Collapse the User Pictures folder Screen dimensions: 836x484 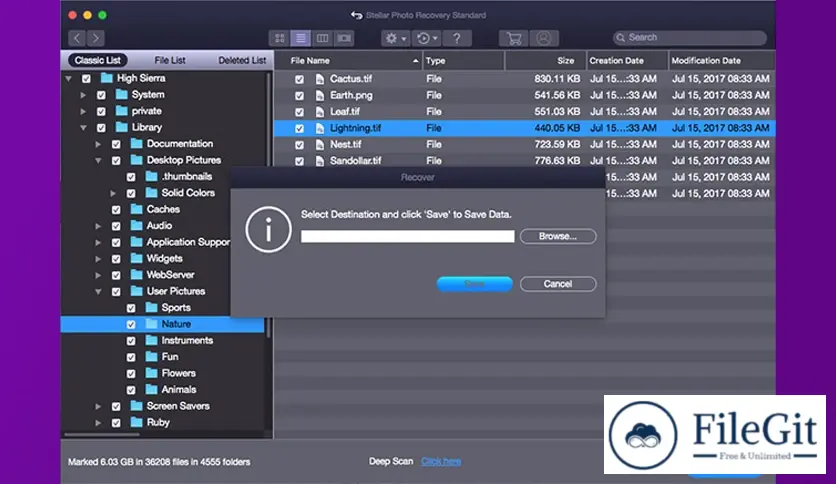pos(98,292)
